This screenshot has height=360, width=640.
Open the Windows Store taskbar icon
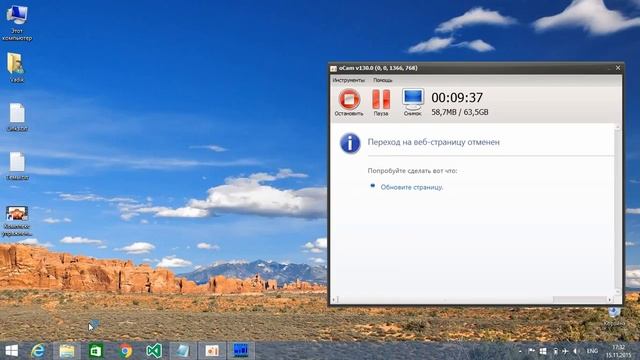click(96, 351)
